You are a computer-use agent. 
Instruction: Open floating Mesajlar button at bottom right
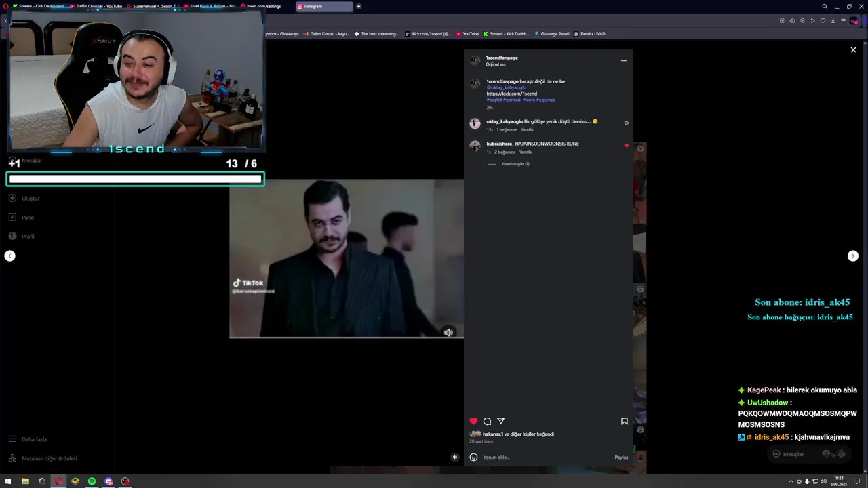point(810,454)
